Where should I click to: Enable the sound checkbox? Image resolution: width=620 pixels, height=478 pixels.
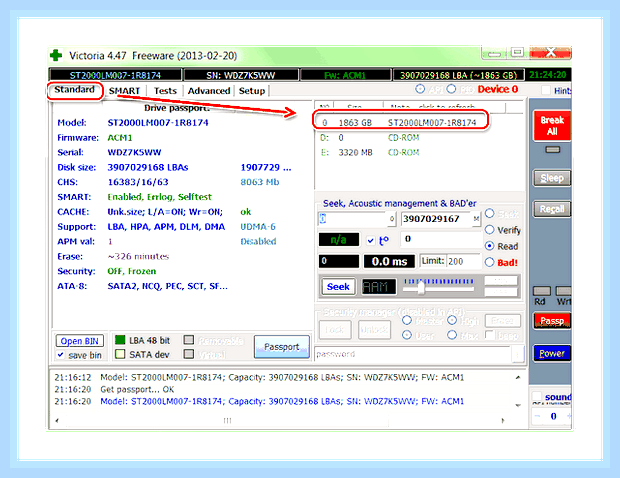tap(537, 397)
